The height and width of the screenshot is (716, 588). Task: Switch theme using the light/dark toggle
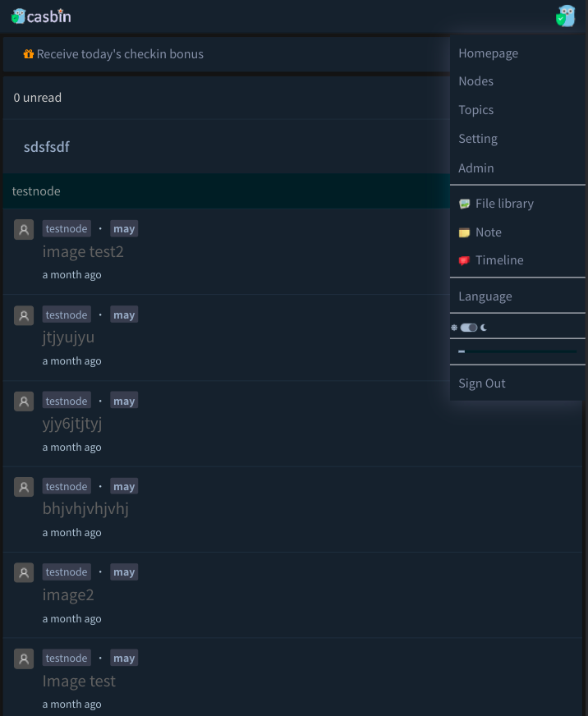[469, 327]
